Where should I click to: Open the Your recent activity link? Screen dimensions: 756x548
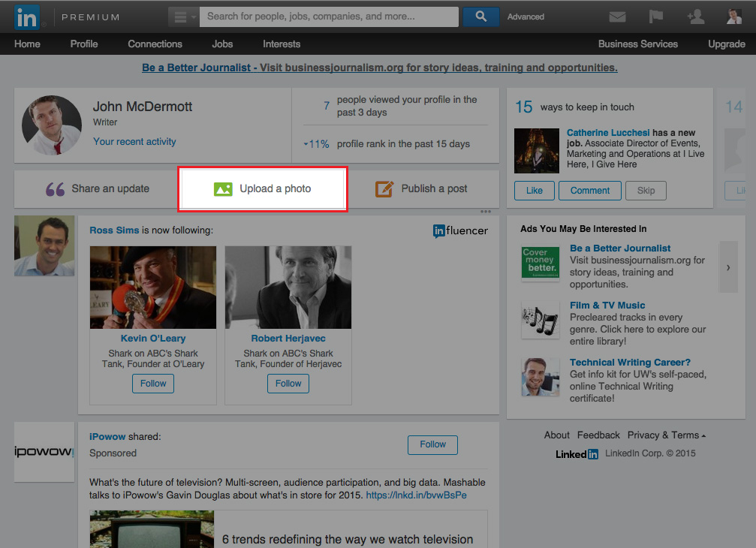(134, 142)
